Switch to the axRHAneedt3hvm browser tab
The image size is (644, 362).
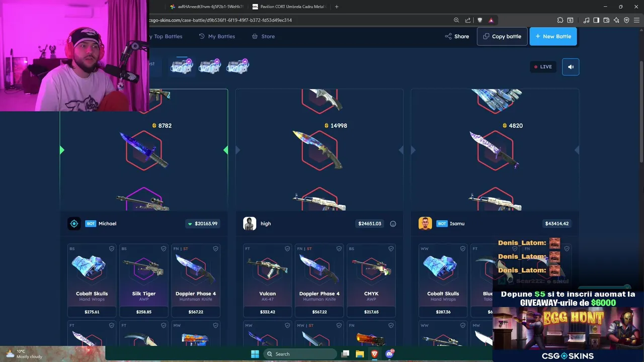pyautogui.click(x=206, y=7)
